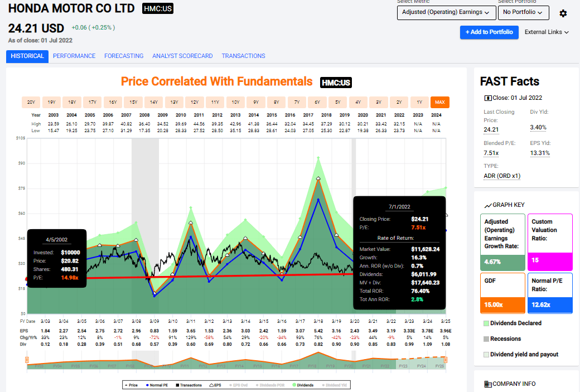This screenshot has width=580, height=392.
Task: Select the 15Y time range button
Action: click(133, 103)
